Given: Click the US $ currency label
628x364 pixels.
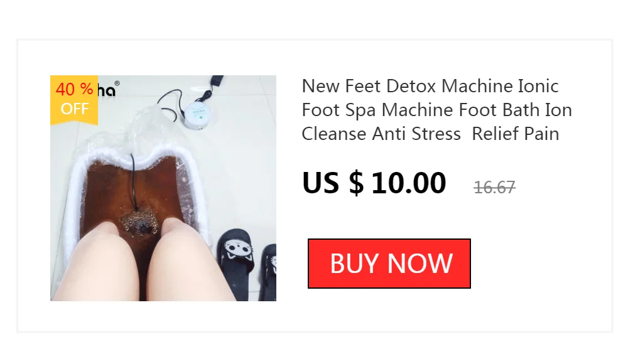Looking at the screenshot, I should pos(333,183).
